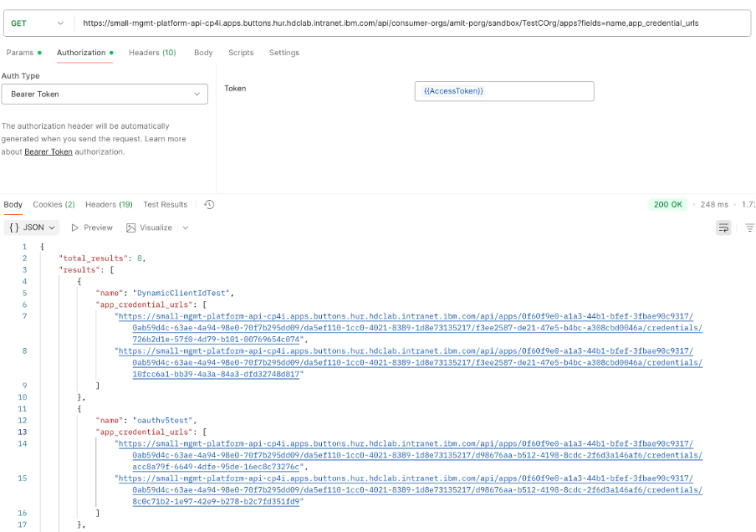Toggle the word wrap icon in response

[x=723, y=228]
